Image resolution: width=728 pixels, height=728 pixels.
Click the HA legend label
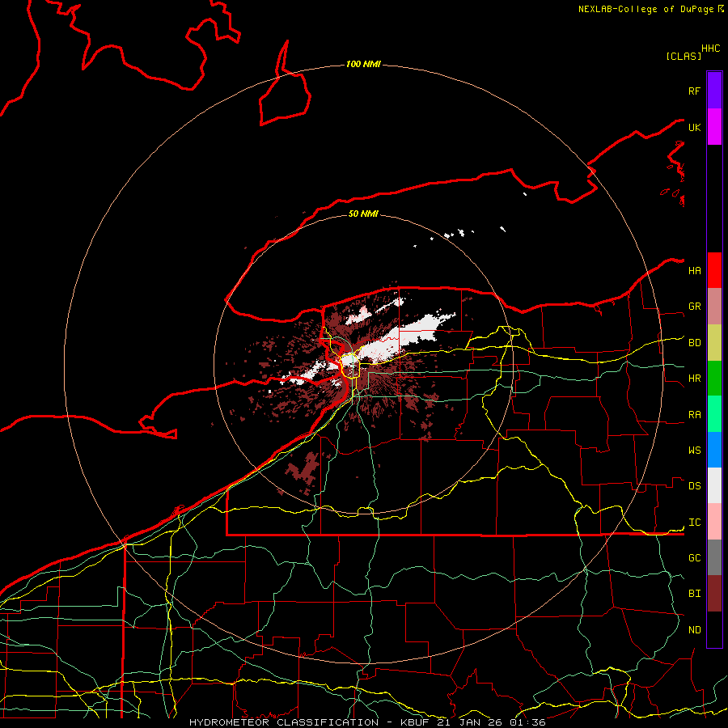click(694, 270)
